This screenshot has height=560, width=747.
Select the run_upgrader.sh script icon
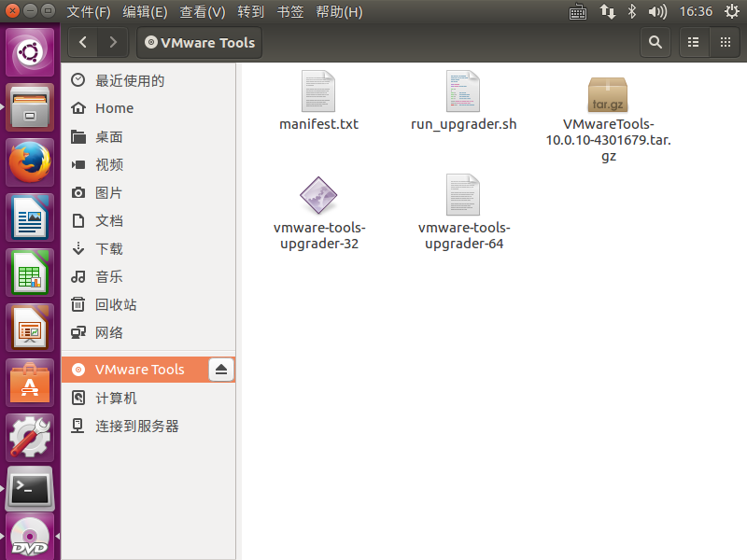tap(463, 91)
